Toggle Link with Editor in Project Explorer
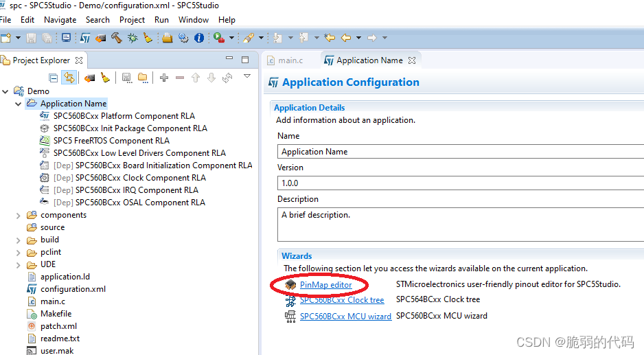Viewport: 644px width, 355px height. coord(69,77)
